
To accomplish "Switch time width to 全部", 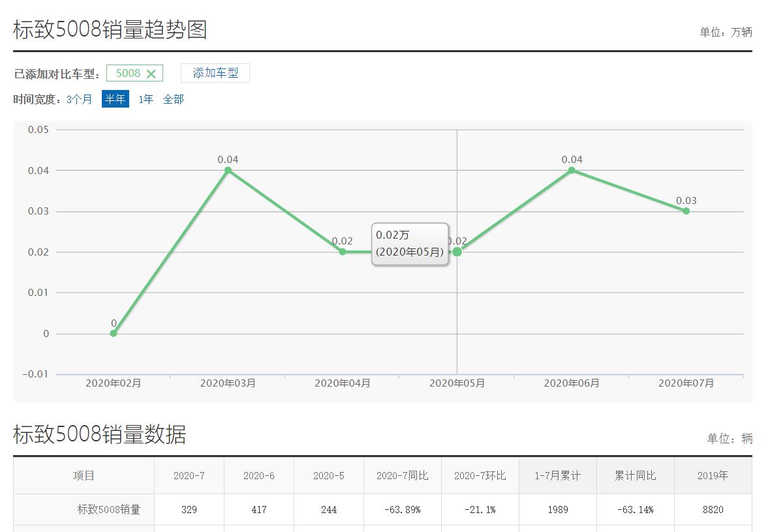I will 174,99.
